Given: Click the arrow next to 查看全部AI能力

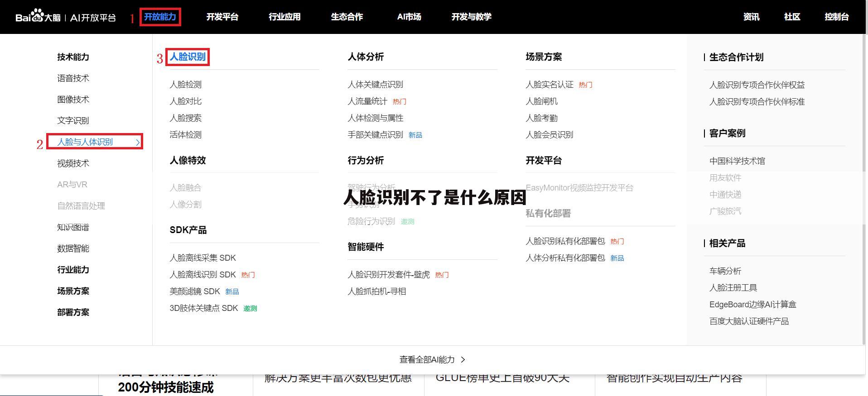Looking at the screenshot, I should (463, 360).
